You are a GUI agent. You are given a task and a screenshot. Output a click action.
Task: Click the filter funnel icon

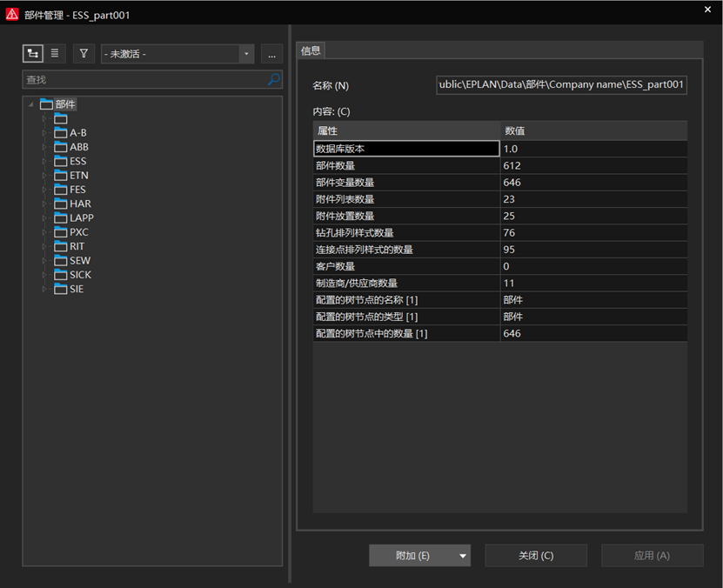[x=84, y=53]
